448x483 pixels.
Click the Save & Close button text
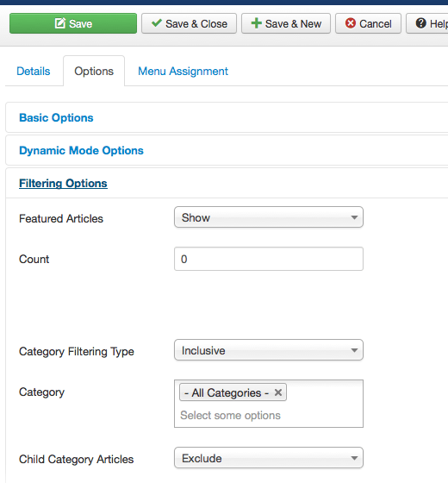tap(196, 24)
